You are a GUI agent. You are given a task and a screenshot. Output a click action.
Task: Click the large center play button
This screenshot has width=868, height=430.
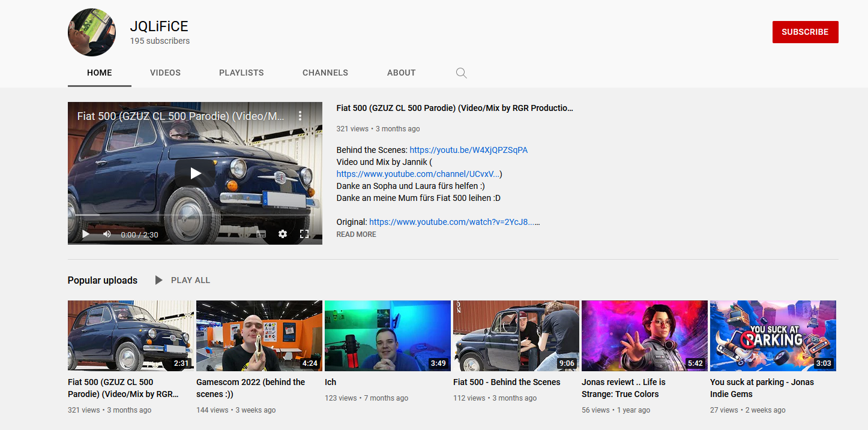195,173
